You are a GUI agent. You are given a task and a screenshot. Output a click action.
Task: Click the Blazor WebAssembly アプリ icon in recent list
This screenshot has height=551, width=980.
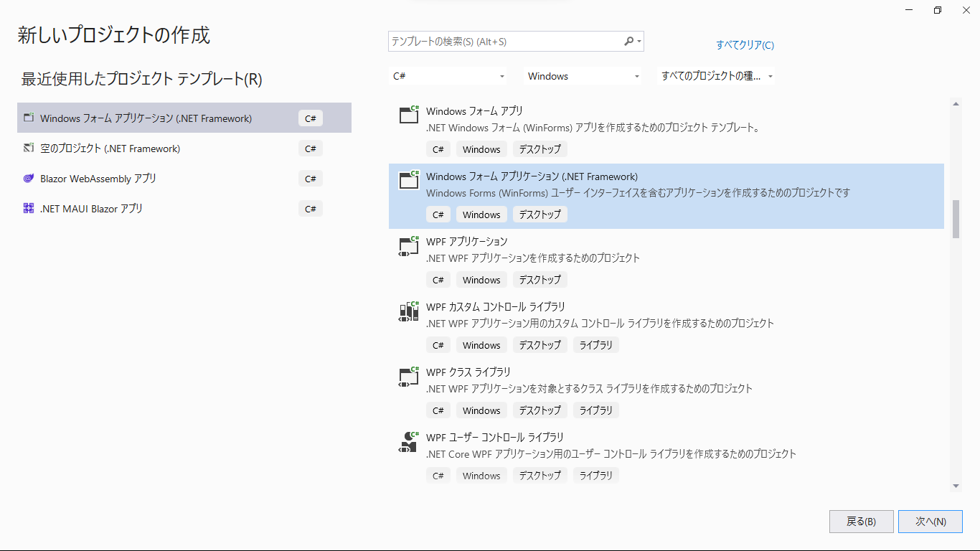[x=29, y=179]
